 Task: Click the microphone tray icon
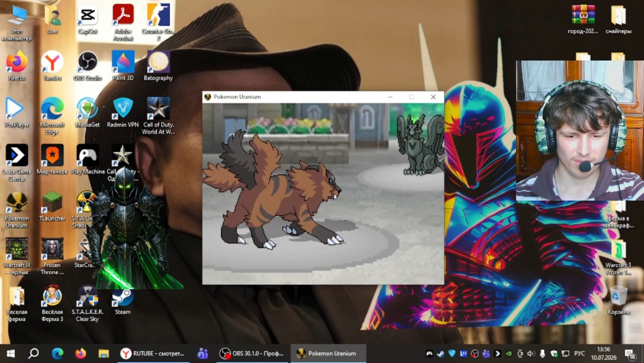pyautogui.click(x=542, y=354)
